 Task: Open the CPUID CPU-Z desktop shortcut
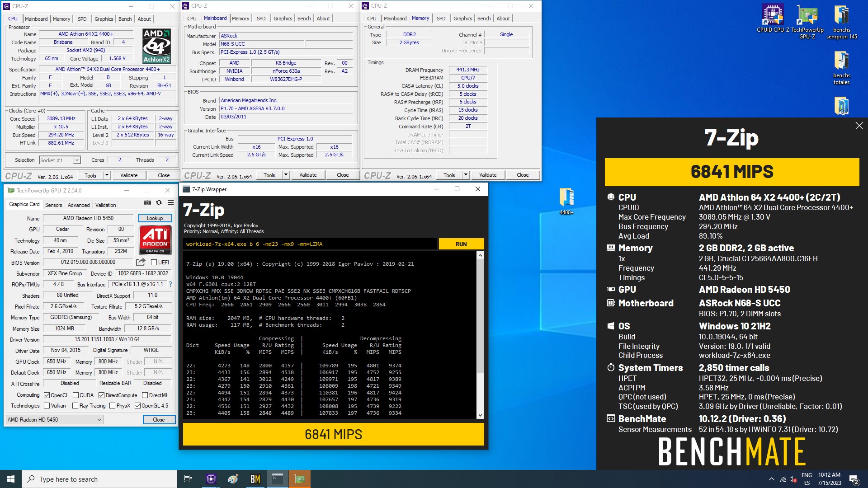[x=773, y=19]
